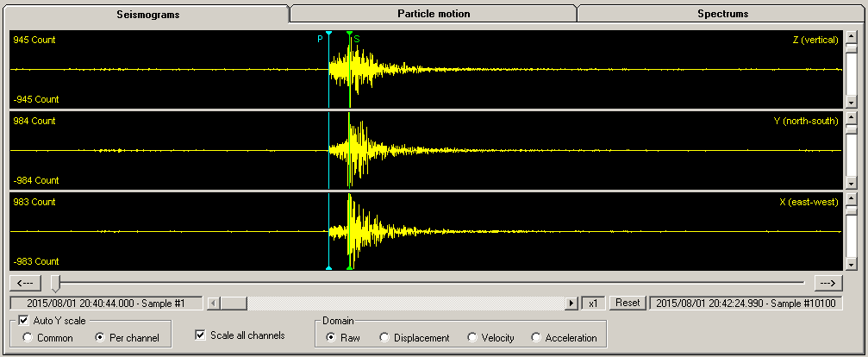
Task: Select the Common scale radio button
Action: click(x=26, y=338)
